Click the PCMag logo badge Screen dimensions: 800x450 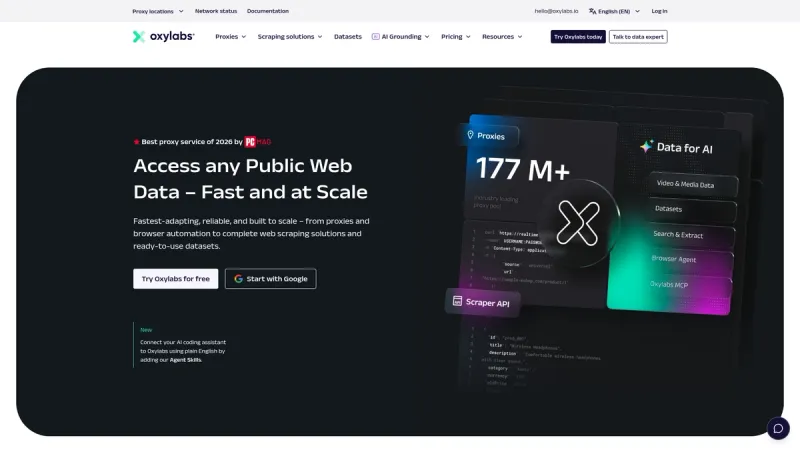click(258, 142)
